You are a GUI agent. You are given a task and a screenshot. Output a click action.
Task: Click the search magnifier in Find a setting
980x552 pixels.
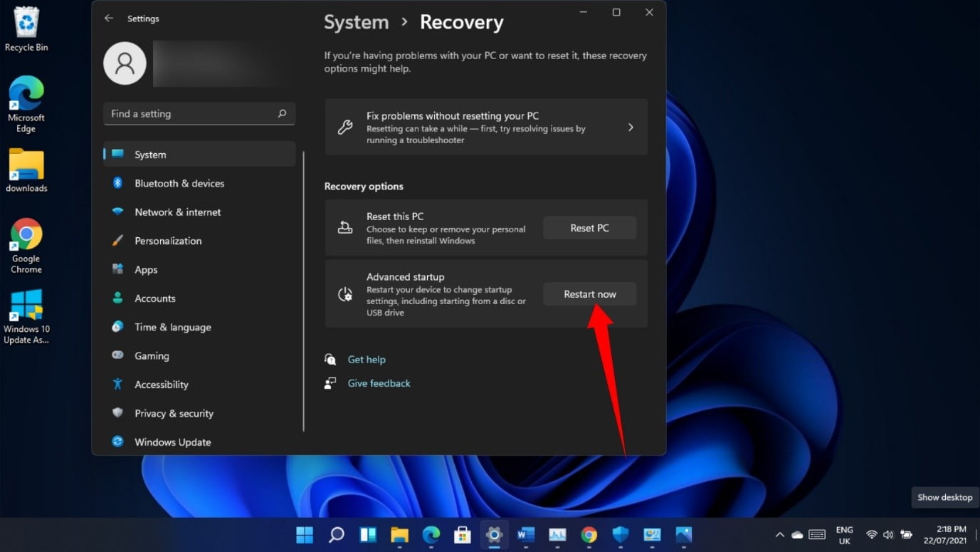[x=282, y=114]
